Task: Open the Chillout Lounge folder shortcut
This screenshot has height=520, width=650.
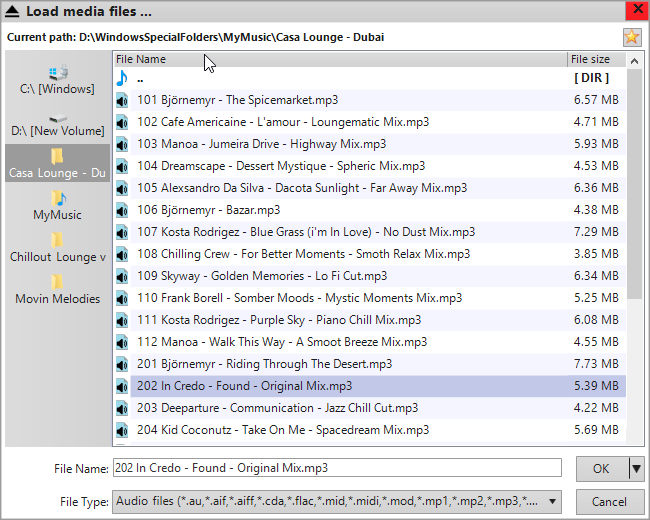Action: pos(57,248)
